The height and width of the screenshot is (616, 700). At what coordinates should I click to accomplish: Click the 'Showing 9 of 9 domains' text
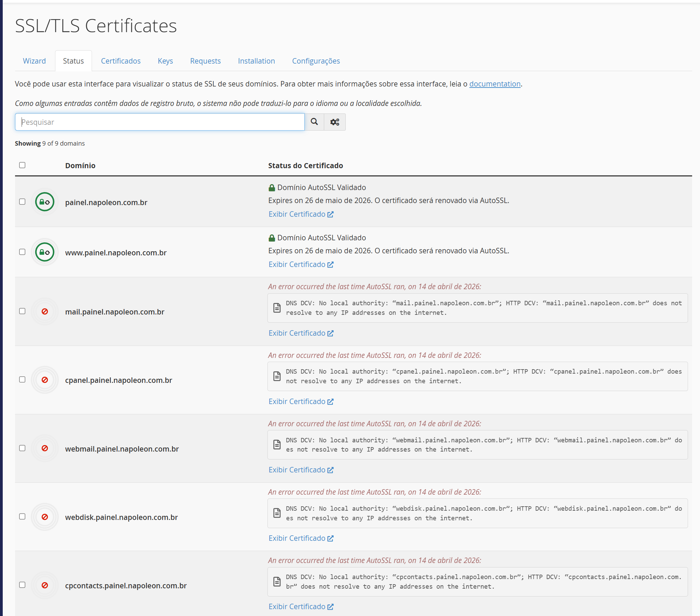[x=50, y=144]
